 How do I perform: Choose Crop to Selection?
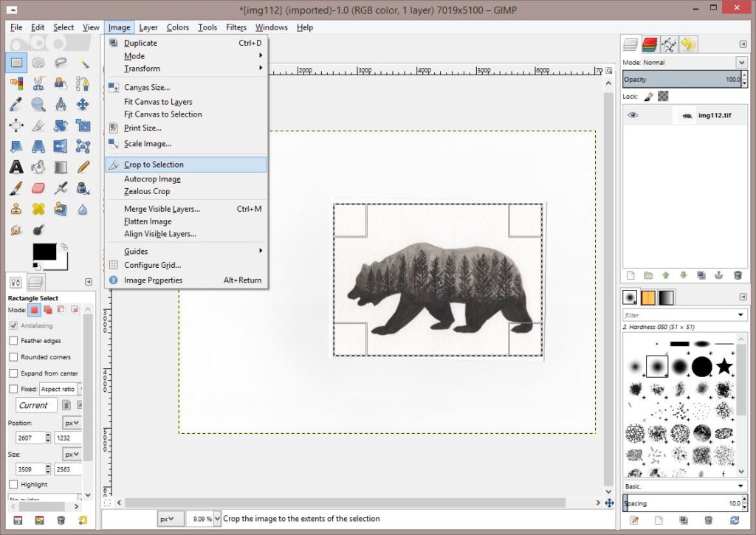pyautogui.click(x=186, y=165)
